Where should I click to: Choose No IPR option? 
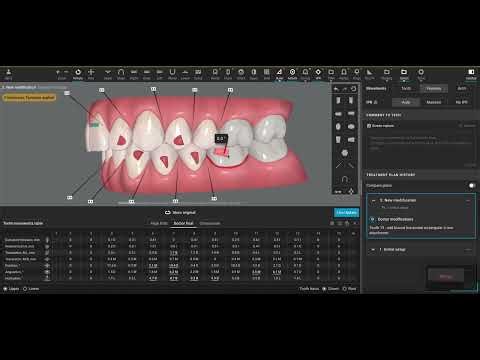[462, 102]
